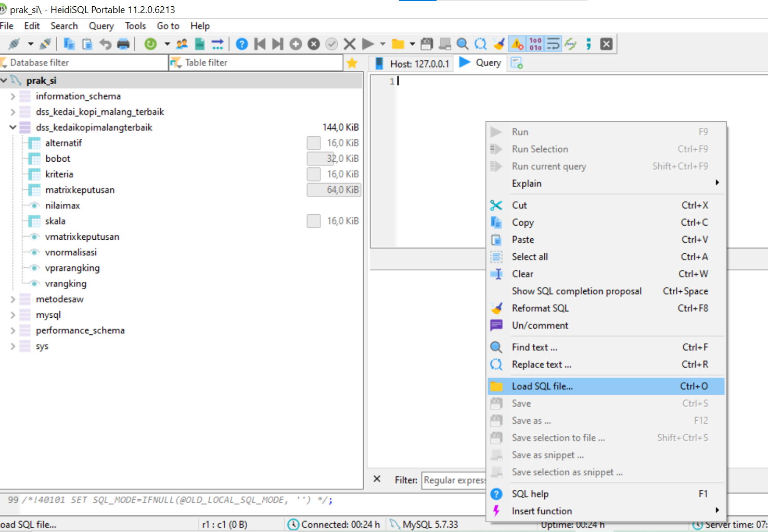The height and width of the screenshot is (532, 768).
Task: Open the Refresh dropdown arrow
Action: [x=167, y=44]
